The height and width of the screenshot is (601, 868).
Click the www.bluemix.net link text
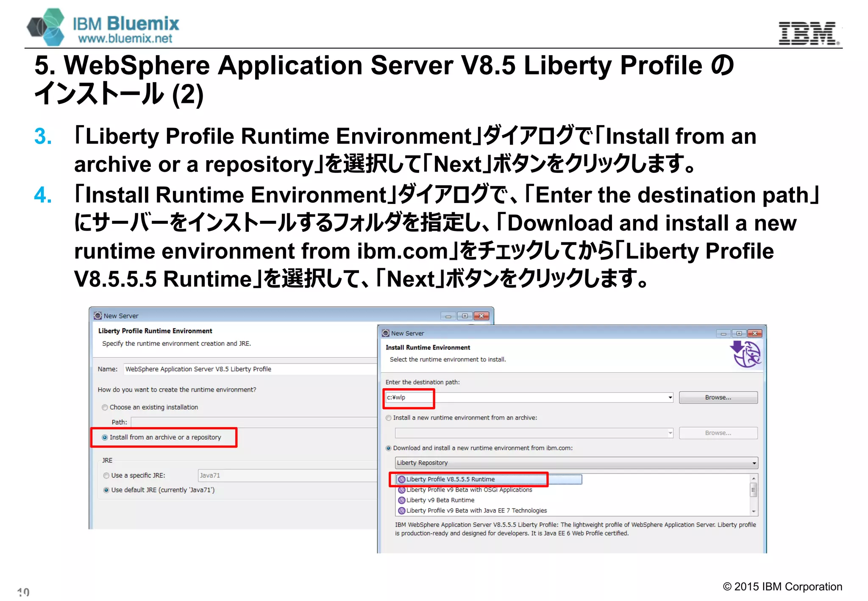(x=125, y=39)
